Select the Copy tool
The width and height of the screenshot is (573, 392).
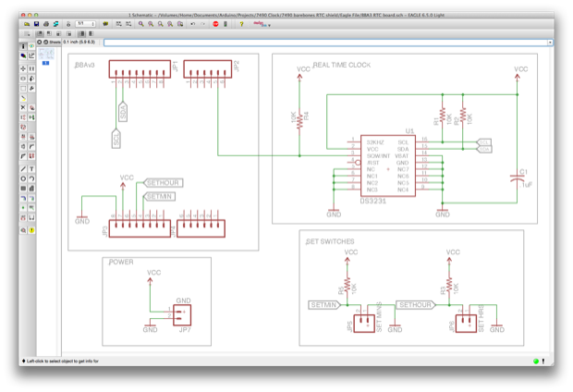31,68
